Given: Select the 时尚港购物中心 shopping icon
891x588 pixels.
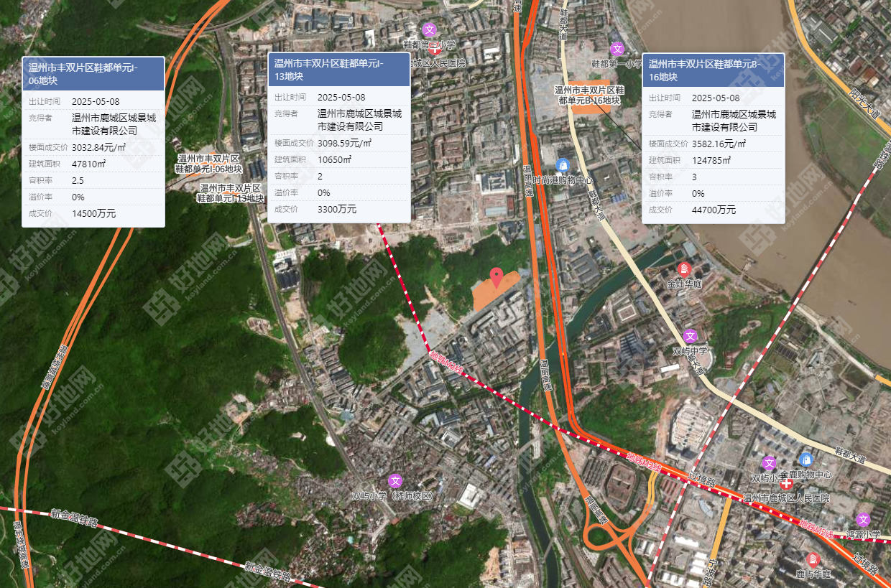Looking at the screenshot, I should (563, 166).
